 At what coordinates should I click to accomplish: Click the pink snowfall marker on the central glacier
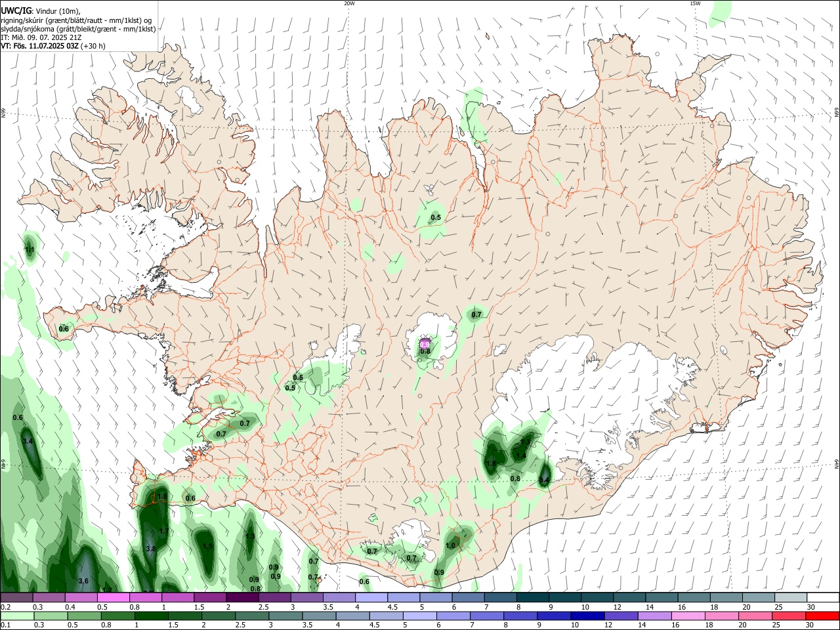425,343
